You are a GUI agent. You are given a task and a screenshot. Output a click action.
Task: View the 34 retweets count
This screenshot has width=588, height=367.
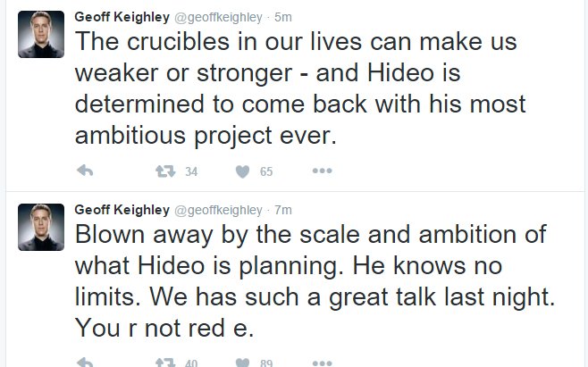point(191,171)
